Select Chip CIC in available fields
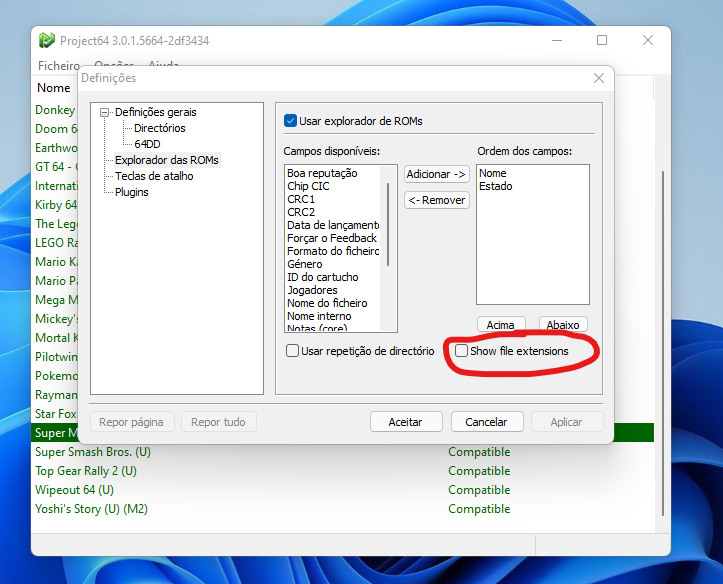The height and width of the screenshot is (584, 723). [x=308, y=186]
